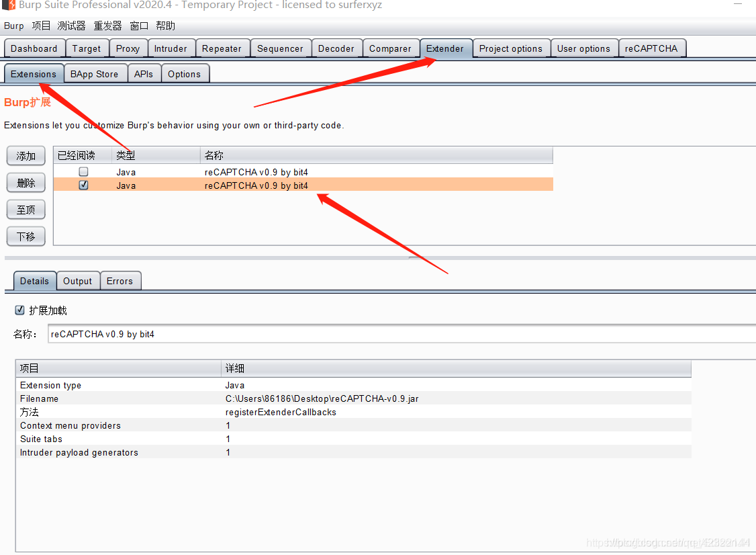
Task: Switch to the Sequencer tab
Action: (x=280, y=48)
